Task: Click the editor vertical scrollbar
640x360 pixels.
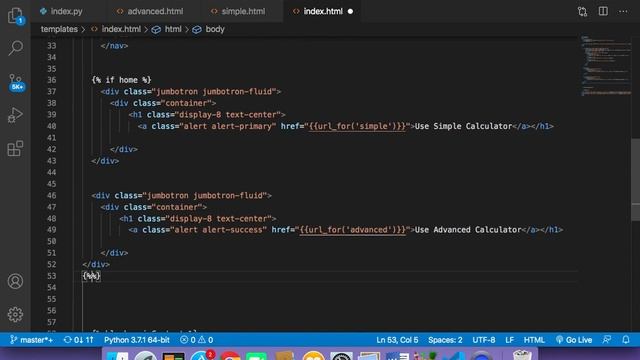Action: pos(636,180)
